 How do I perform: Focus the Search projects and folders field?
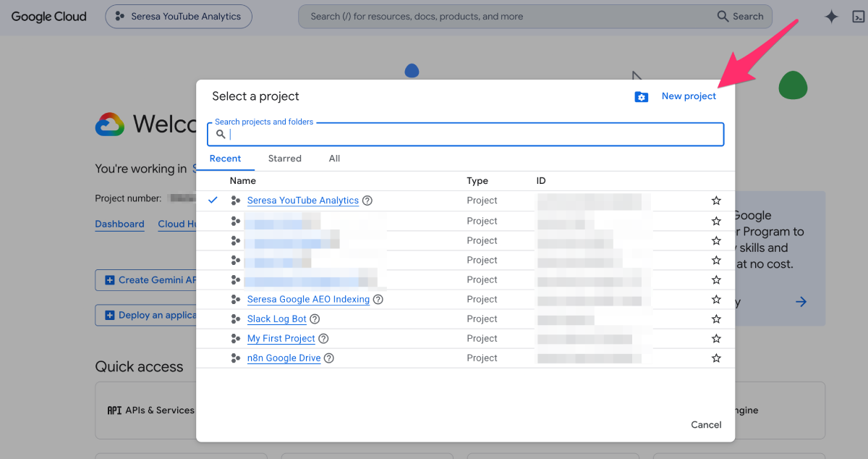[466, 134]
